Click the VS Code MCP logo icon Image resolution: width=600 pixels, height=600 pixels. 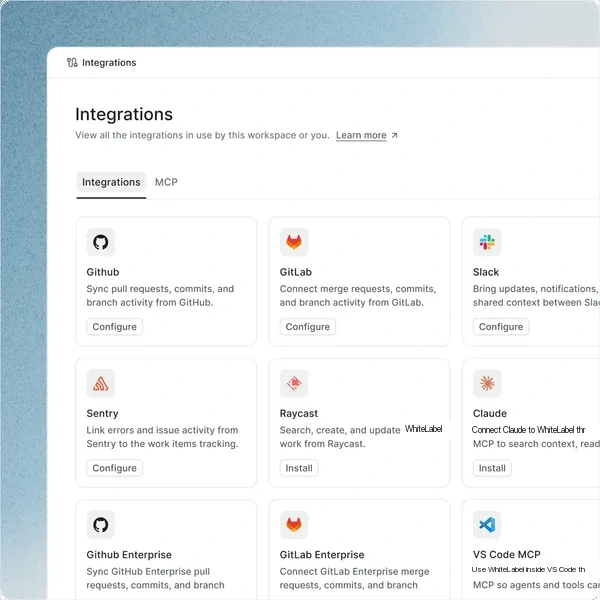pyautogui.click(x=487, y=525)
